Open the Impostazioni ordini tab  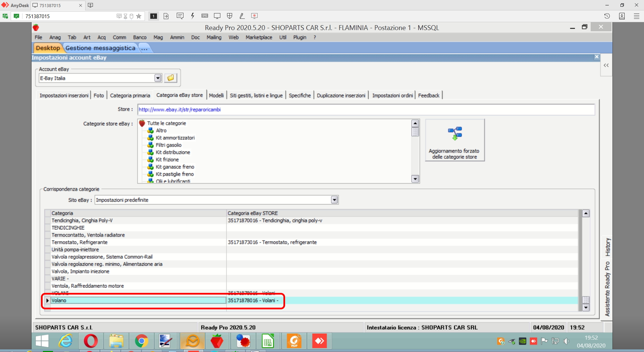392,95
